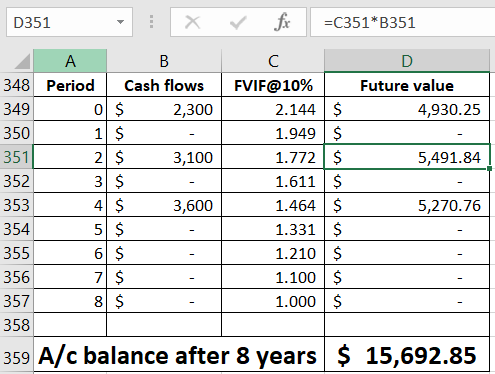Select row 349 header
495x374 pixels.
(x=16, y=109)
